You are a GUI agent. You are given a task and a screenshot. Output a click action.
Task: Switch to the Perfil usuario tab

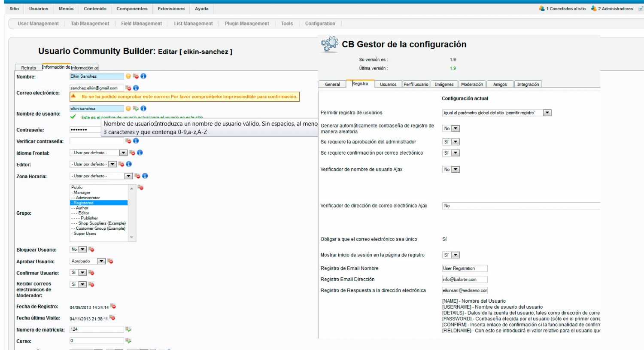click(x=416, y=84)
